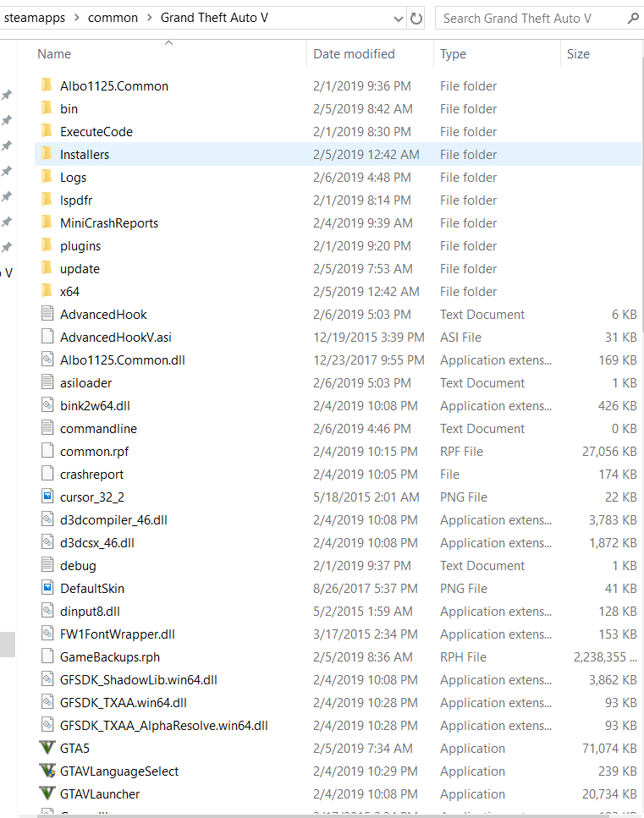Click the dinput8.dll file icon
This screenshot has height=818, width=644.
(x=47, y=611)
